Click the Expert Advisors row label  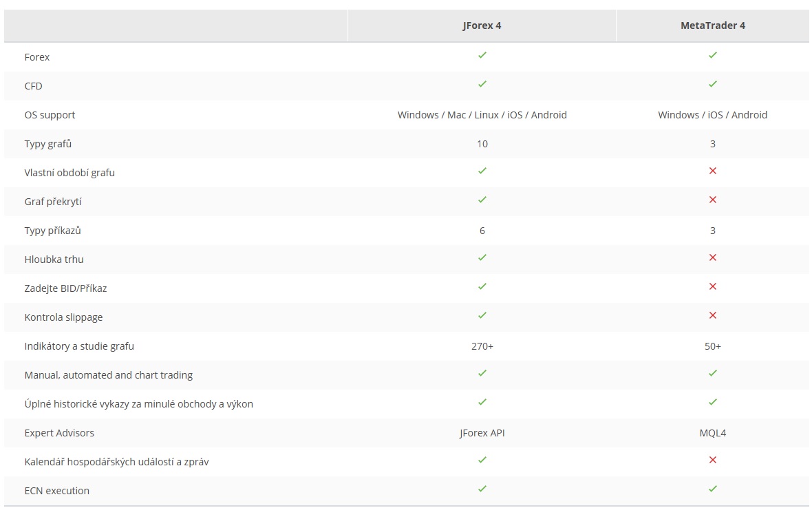[x=59, y=433]
